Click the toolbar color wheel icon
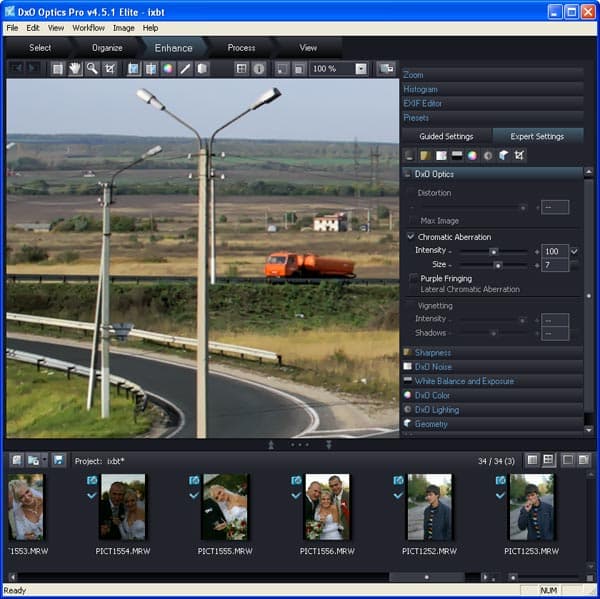 click(168, 69)
